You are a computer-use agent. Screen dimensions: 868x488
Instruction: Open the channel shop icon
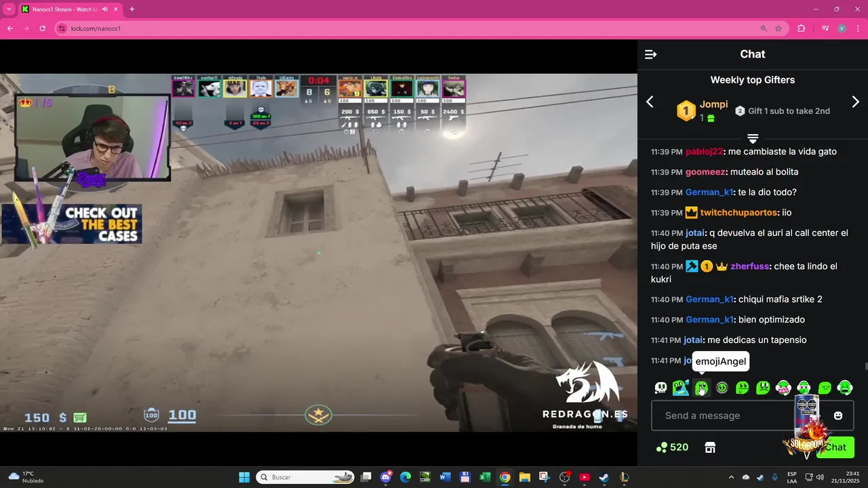click(x=710, y=447)
